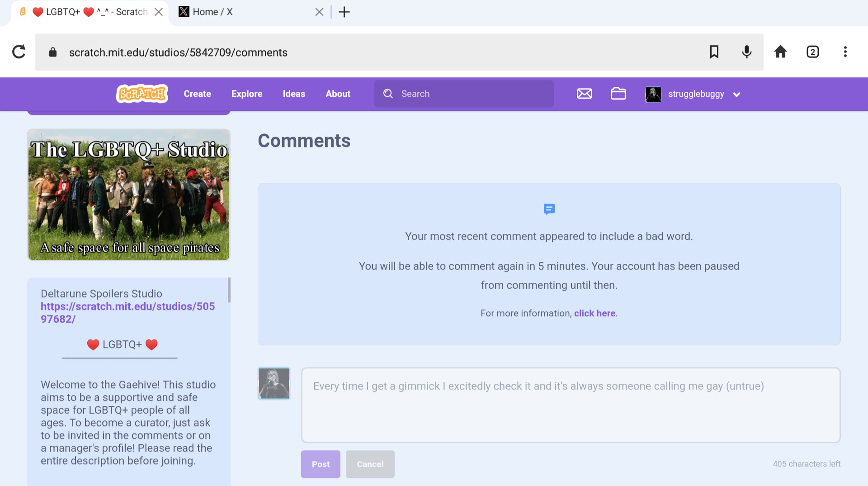Viewport: 868px width, 486px height.
Task: Open the Deltarune Spoilers Studio link
Action: coord(127,313)
